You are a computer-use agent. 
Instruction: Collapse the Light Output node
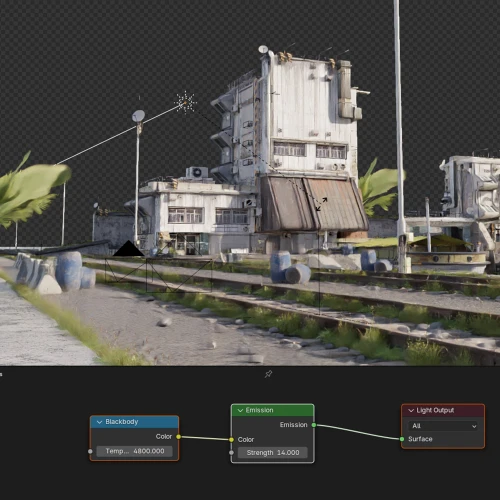(x=411, y=410)
